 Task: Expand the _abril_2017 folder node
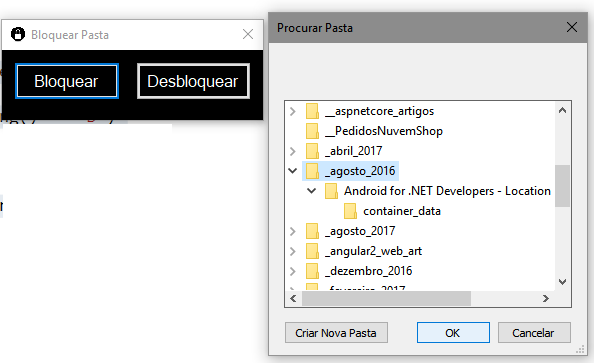point(292,151)
